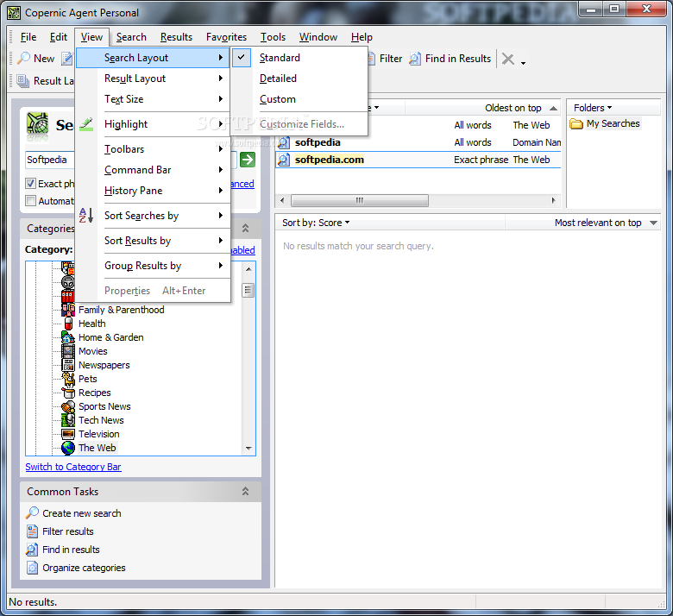Screen dimensions: 673x616
Task: Click the Newspapers category icon
Action: [68, 365]
